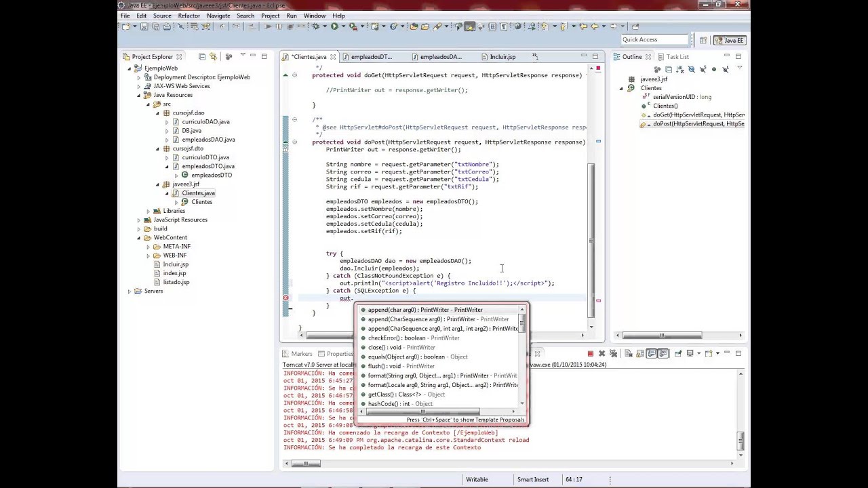Viewport: 868px width, 488px height.
Task: Toggle Scroll Lock in console toolbar
Action: 640,354
